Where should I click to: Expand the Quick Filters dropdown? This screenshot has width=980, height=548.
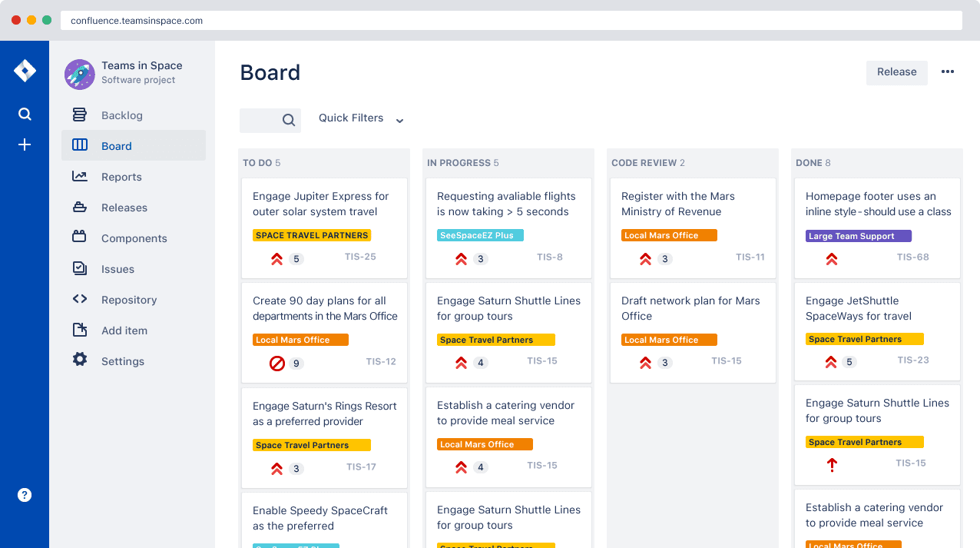click(x=361, y=118)
